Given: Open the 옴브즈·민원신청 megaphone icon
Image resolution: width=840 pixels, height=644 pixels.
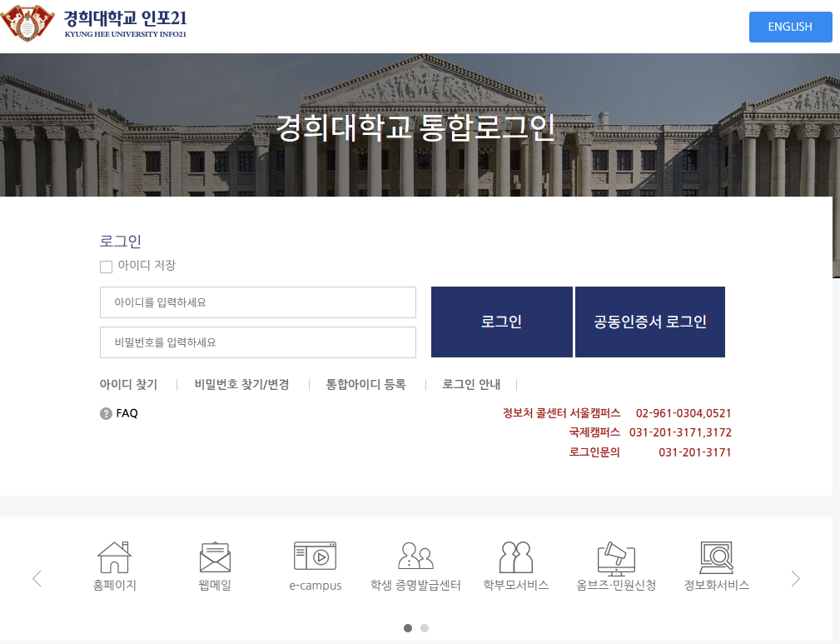Looking at the screenshot, I should tap(617, 557).
